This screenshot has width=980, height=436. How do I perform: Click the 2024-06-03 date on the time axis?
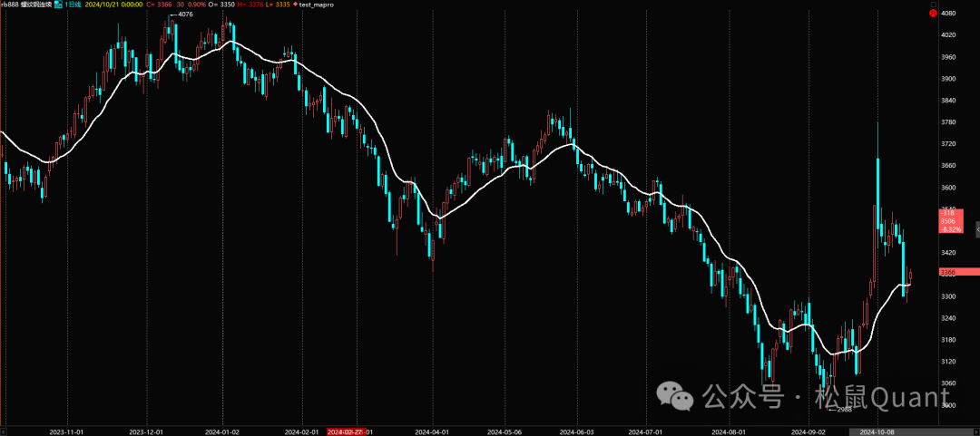point(574,431)
